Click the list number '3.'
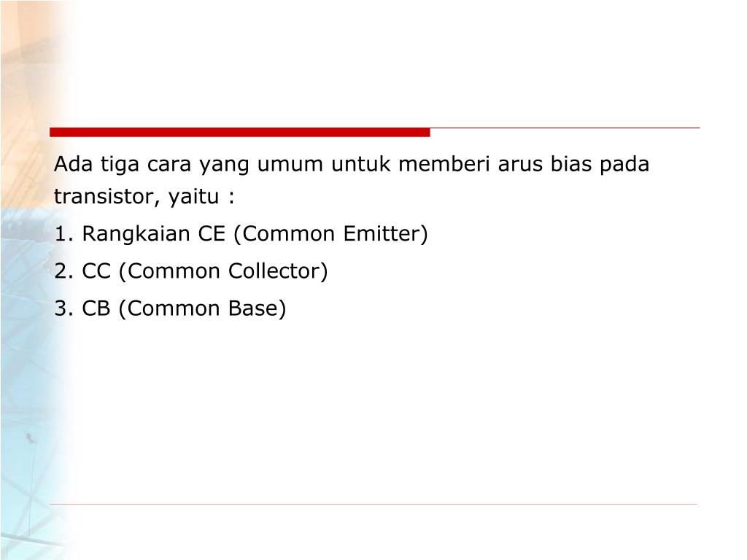The image size is (747, 560). coord(64,308)
